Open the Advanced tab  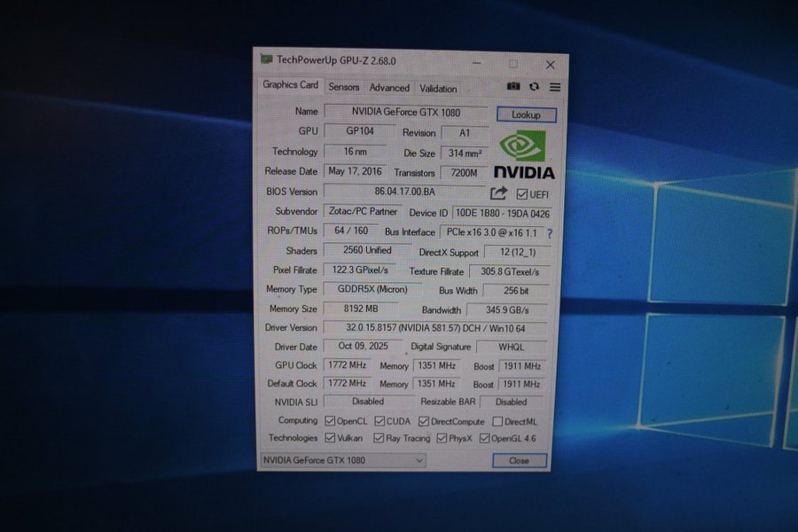pyautogui.click(x=389, y=88)
